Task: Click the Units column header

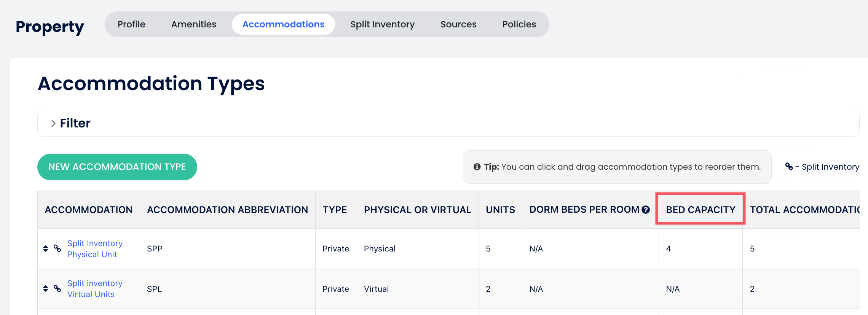Action: pyautogui.click(x=500, y=210)
